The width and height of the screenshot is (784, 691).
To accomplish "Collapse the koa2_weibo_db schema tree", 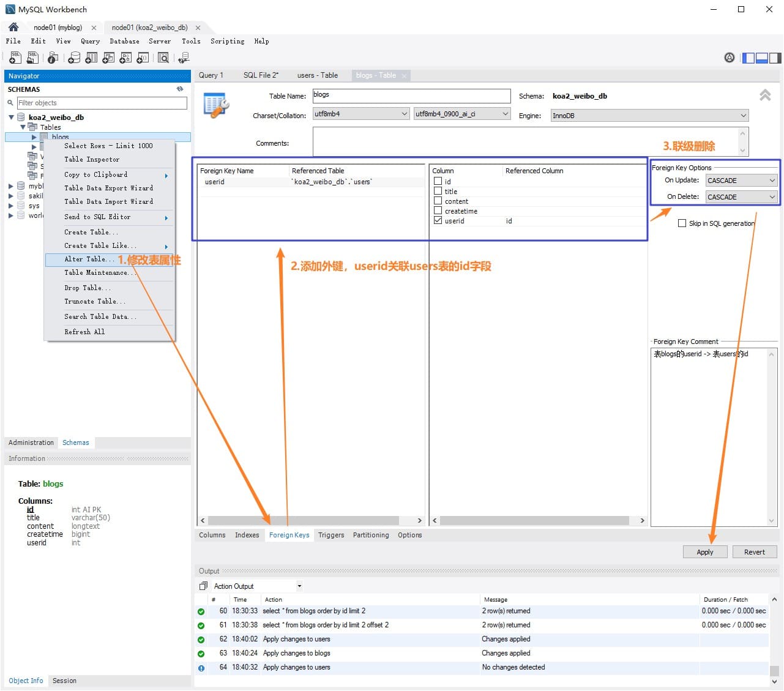I will [x=11, y=118].
